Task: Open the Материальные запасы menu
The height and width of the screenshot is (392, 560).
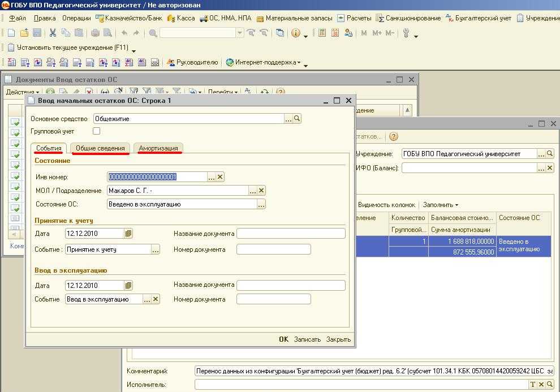Action: pos(295,18)
